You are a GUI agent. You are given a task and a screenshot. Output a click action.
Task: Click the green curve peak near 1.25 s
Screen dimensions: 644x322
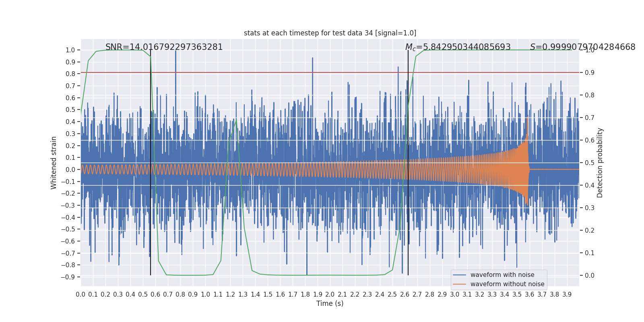click(x=236, y=119)
